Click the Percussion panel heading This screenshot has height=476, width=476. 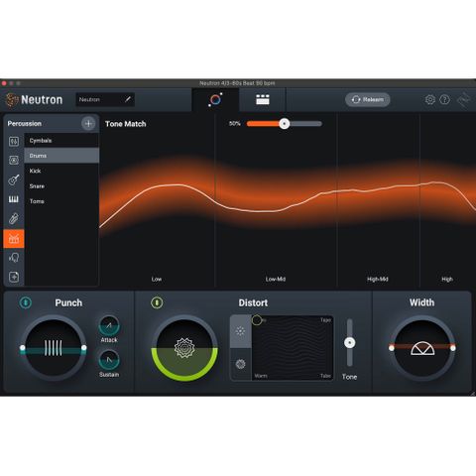coord(25,124)
